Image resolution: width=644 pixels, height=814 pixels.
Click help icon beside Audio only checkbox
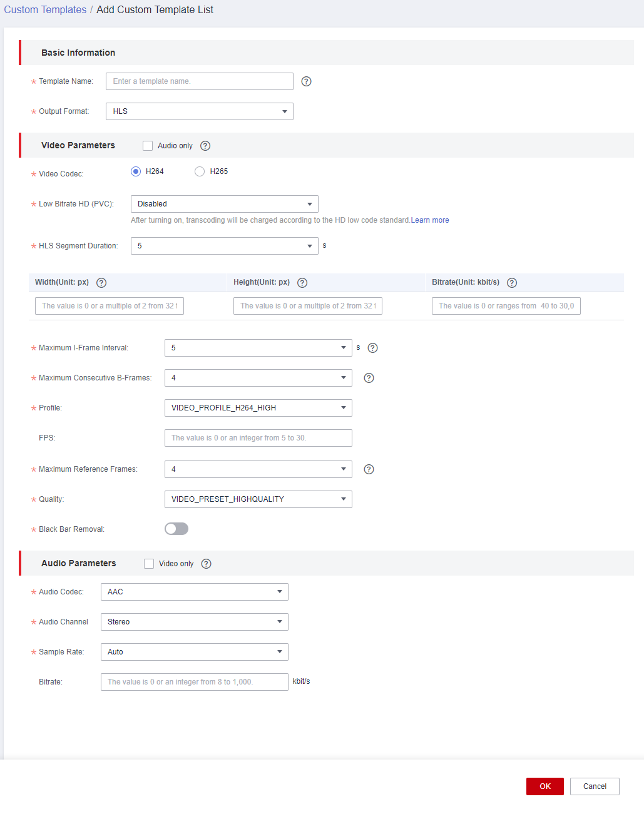click(x=205, y=146)
